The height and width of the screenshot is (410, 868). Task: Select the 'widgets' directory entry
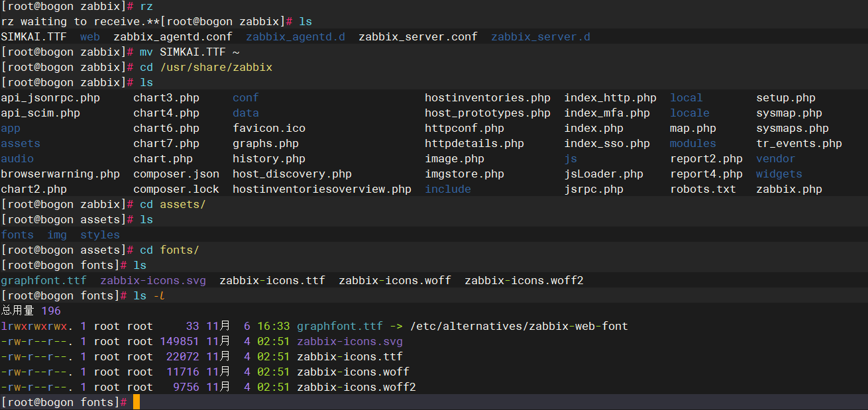pyautogui.click(x=779, y=174)
